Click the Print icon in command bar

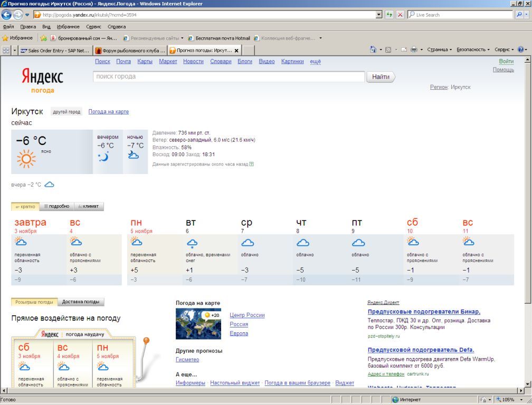point(414,50)
